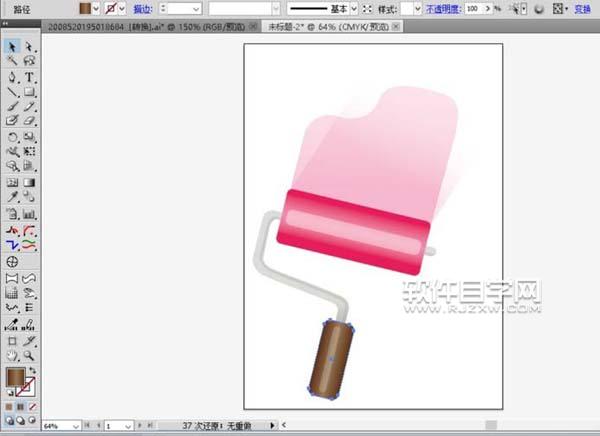Viewport: 600px width, 436px height.
Task: Click the 不透明度 opacity link
Action: click(x=444, y=7)
